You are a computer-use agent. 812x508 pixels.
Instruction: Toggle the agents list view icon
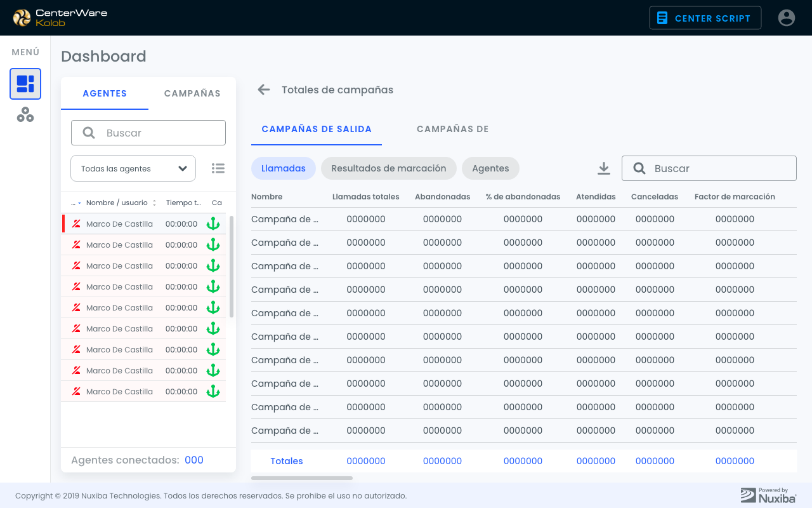click(218, 168)
